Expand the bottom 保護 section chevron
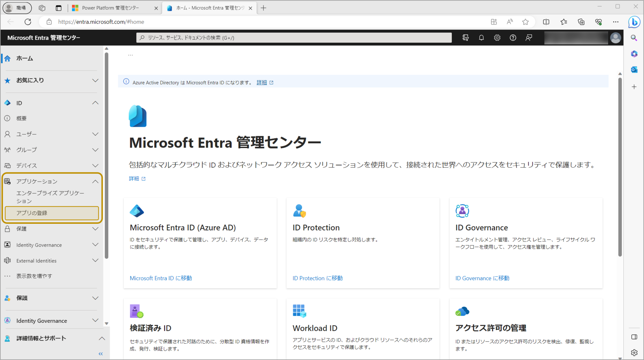 pos(95,298)
